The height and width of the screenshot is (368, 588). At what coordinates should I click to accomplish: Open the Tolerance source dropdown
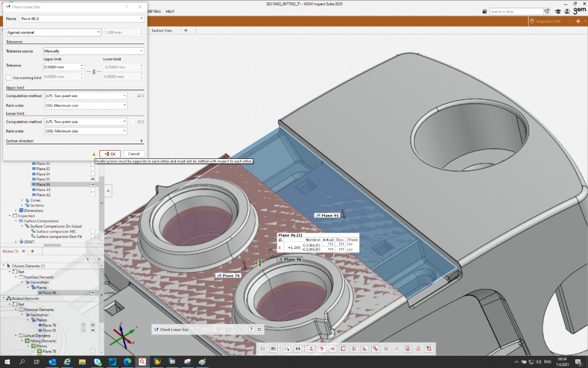click(x=94, y=51)
